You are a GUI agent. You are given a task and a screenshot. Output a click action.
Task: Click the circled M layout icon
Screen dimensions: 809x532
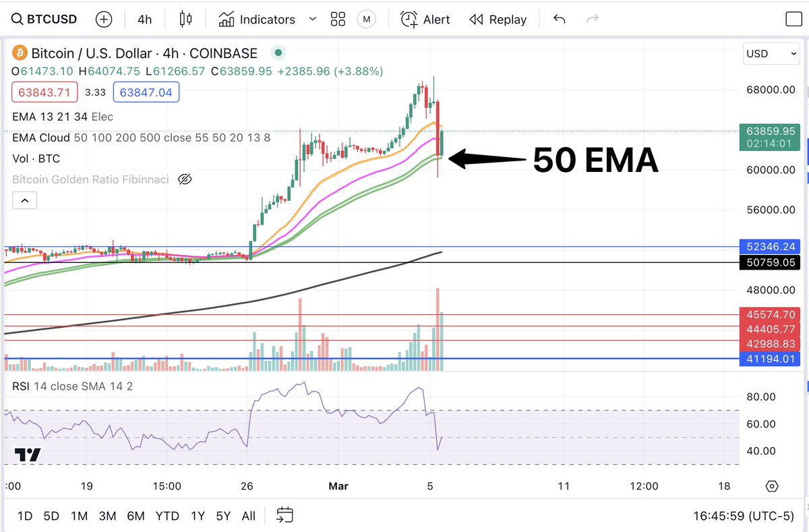(366, 19)
